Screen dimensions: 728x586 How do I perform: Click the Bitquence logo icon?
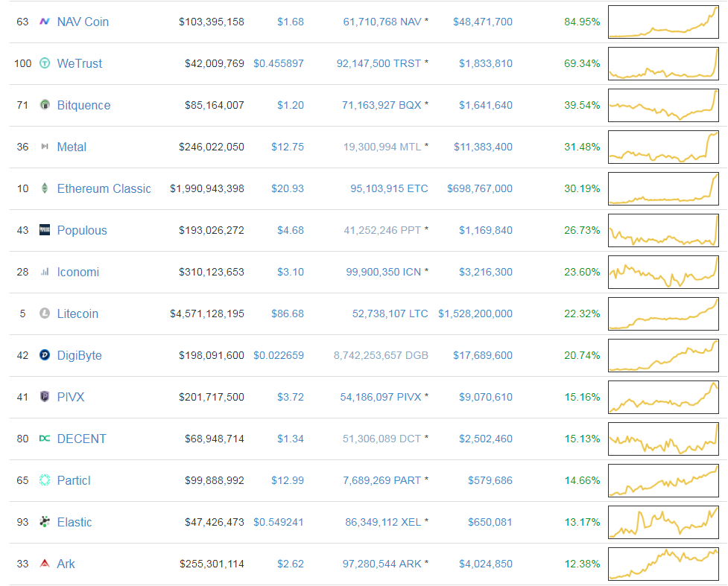45,105
